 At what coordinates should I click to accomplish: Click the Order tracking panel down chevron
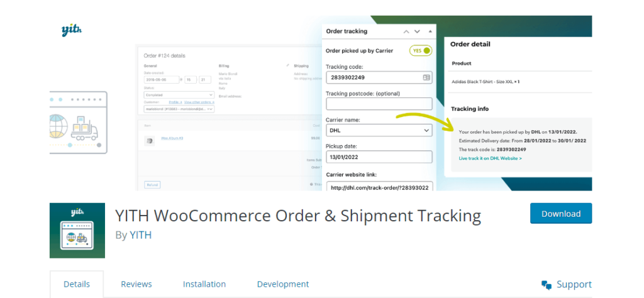click(418, 31)
